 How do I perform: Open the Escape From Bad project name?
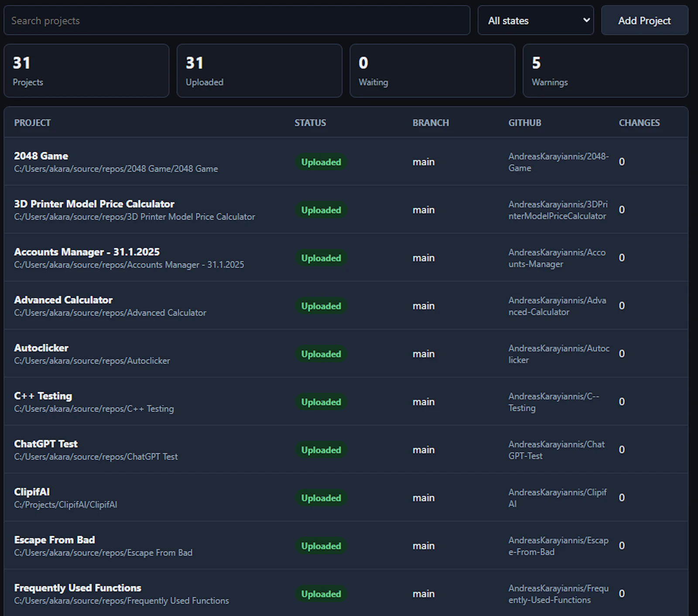pyautogui.click(x=55, y=540)
